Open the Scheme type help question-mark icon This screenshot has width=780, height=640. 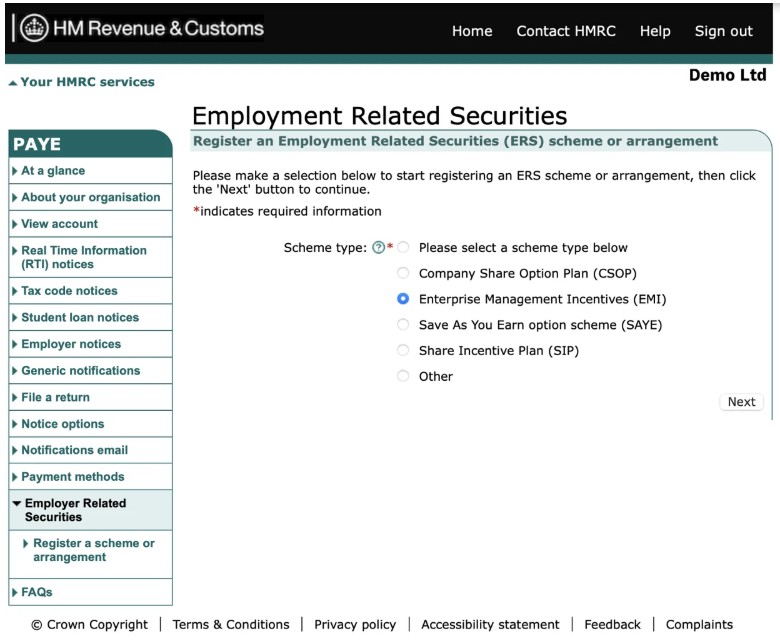tap(379, 247)
